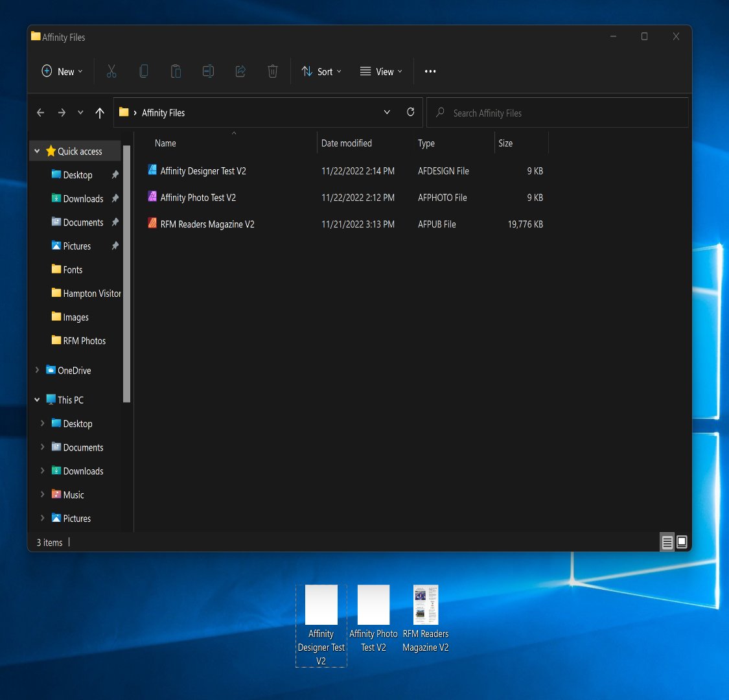Click the Paste icon in the toolbar
This screenshot has height=700, width=729.
pyautogui.click(x=176, y=71)
